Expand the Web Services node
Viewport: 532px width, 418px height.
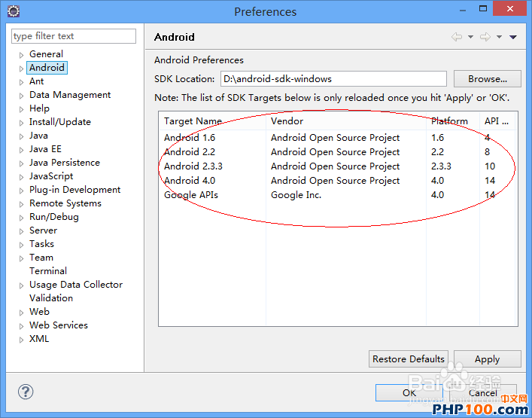coord(21,326)
